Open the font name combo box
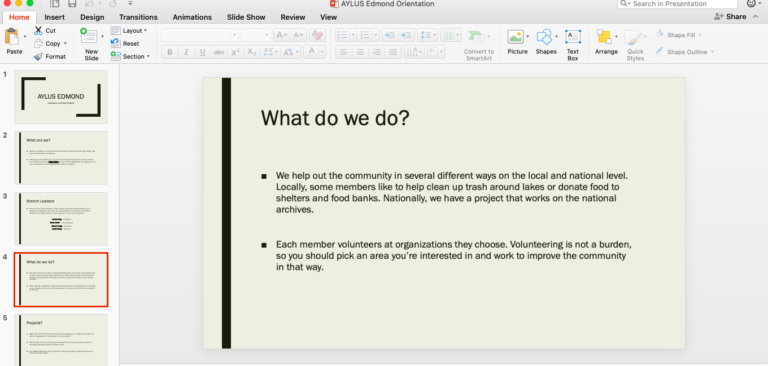Screen dimensions: 768x366 (x=200, y=35)
